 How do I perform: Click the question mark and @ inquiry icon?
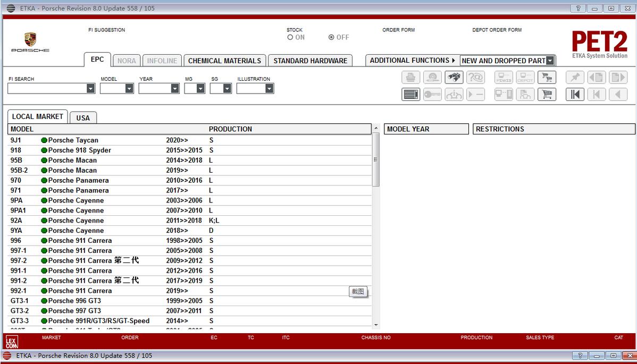coord(475,77)
